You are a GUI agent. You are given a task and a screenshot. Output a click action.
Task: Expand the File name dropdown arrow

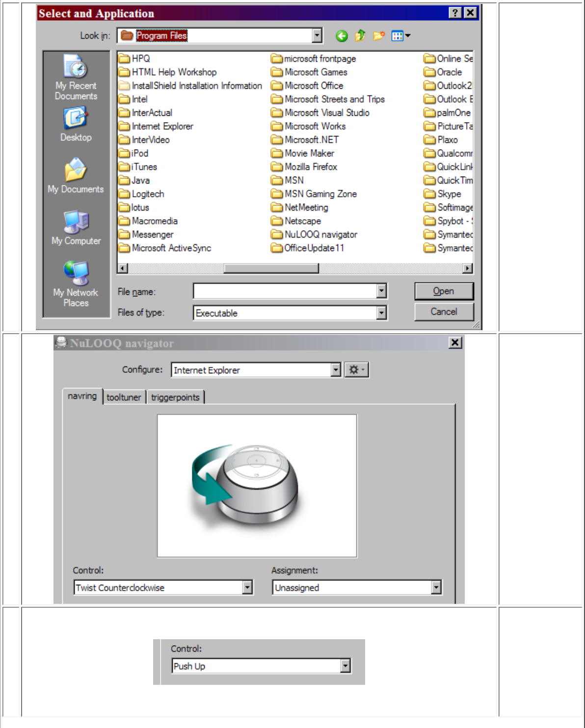(x=382, y=291)
